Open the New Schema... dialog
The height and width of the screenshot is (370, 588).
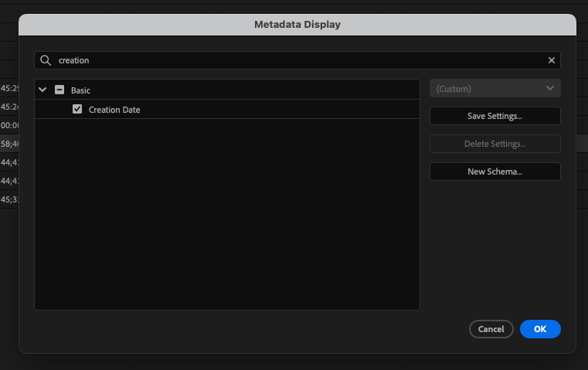pos(495,171)
